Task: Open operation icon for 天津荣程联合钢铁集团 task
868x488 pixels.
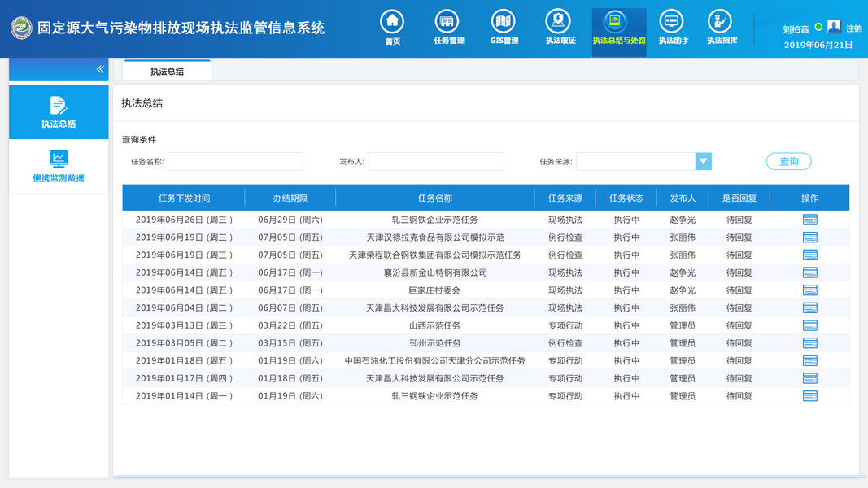Action: pyautogui.click(x=810, y=255)
